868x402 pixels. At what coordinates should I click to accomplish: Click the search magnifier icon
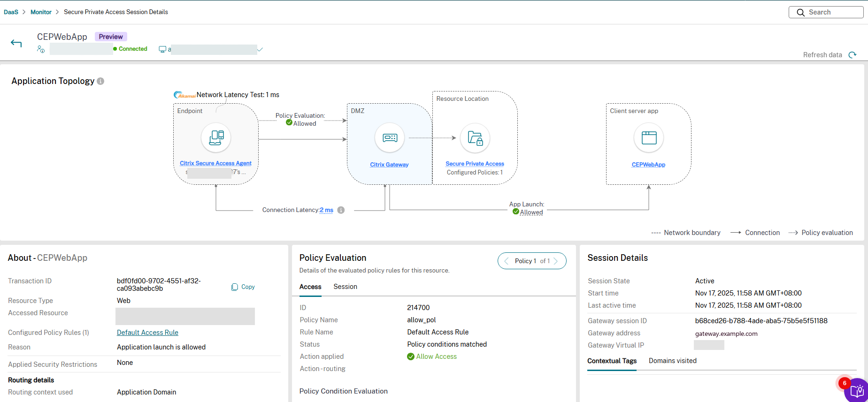click(800, 13)
